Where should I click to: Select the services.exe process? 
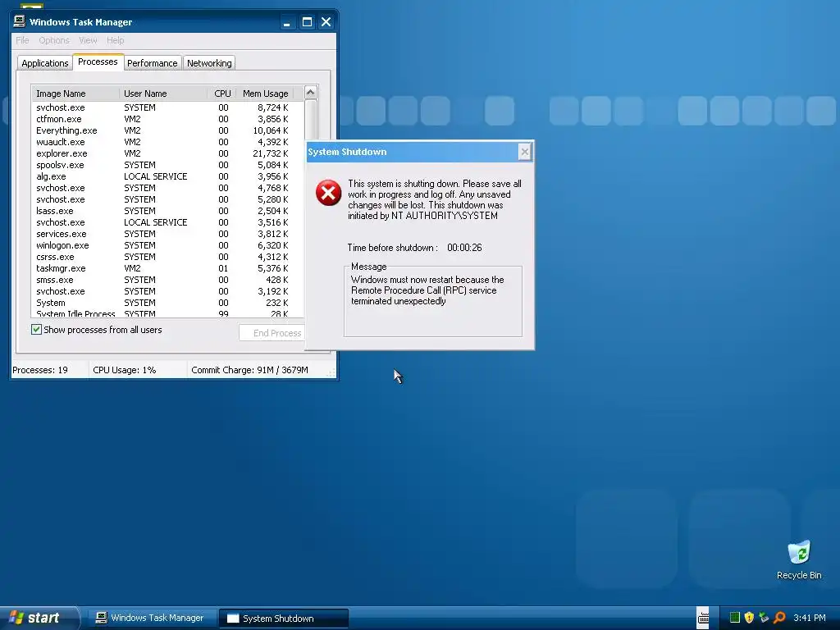167,234
